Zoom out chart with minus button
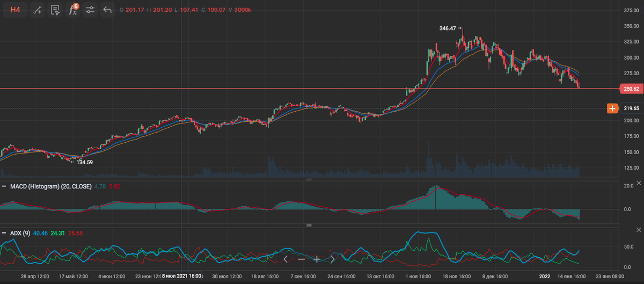644x284 pixels. 301,259
